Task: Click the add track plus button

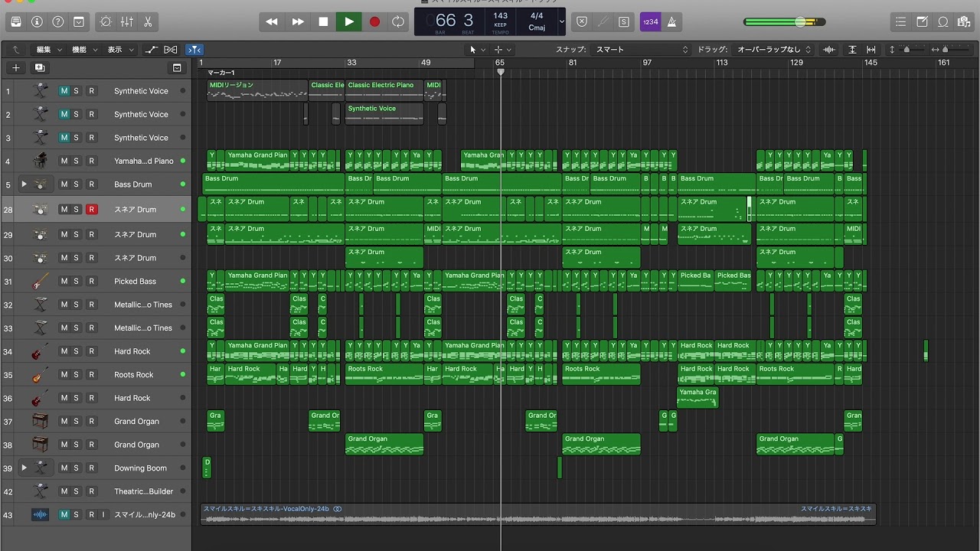Action: click(x=15, y=68)
